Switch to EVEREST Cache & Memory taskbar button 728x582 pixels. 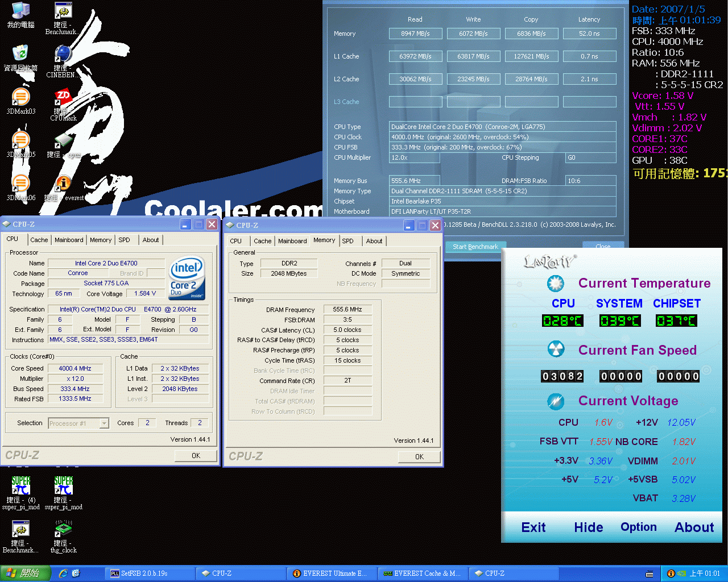(x=423, y=573)
